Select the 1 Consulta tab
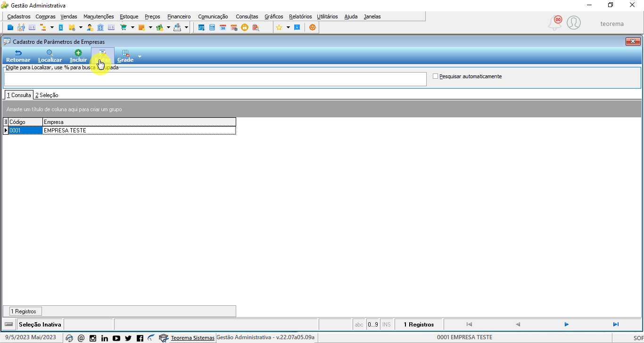 click(19, 95)
